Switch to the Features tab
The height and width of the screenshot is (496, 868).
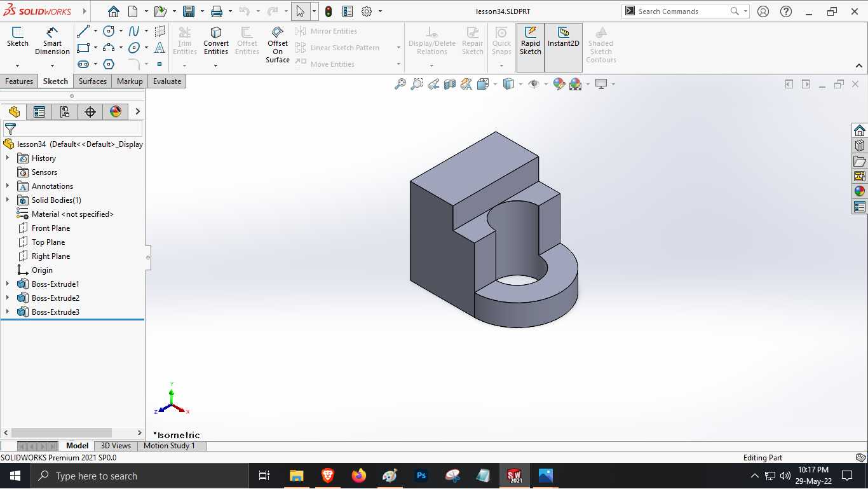pyautogui.click(x=19, y=81)
